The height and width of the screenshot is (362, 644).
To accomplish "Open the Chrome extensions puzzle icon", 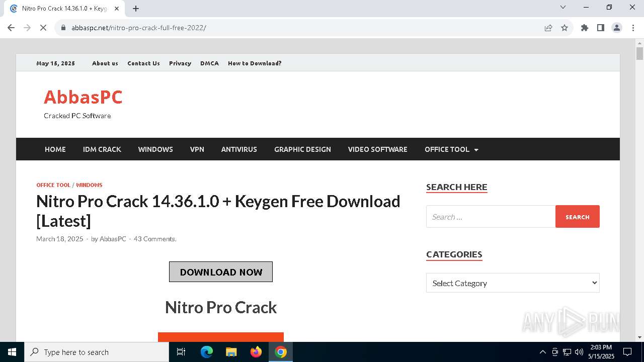I will coord(585,28).
